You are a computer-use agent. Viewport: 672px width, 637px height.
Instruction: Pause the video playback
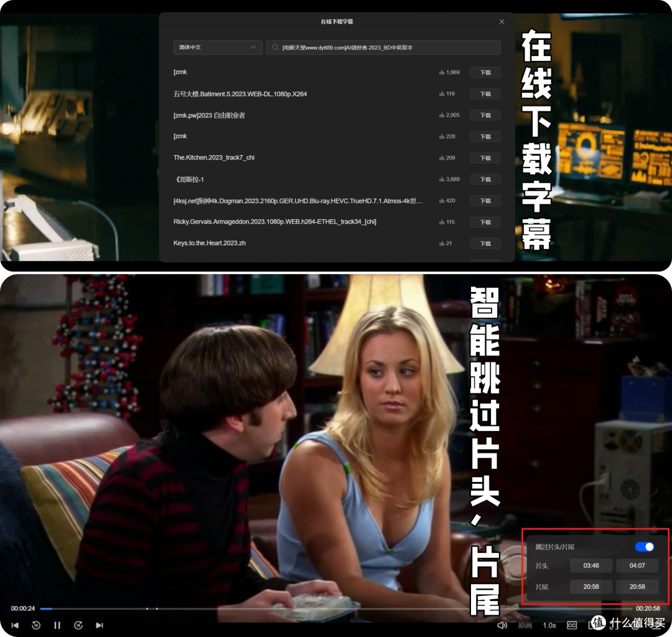(x=57, y=625)
